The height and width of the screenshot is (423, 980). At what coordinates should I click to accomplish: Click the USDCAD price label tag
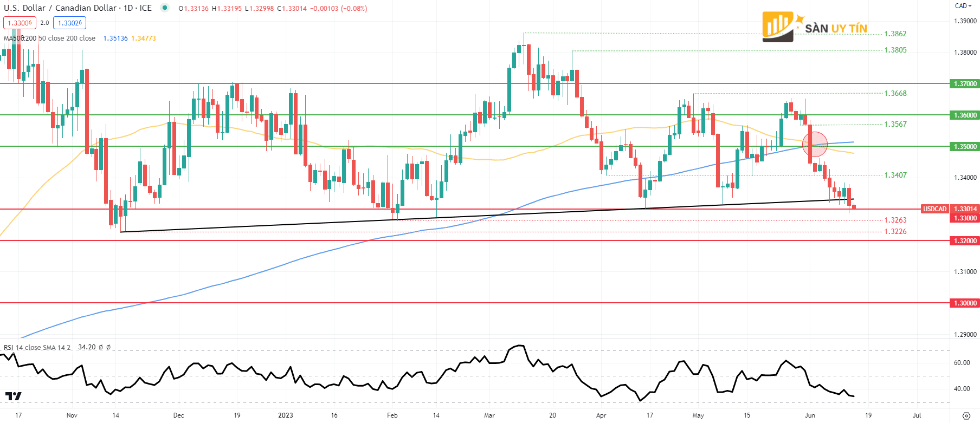tap(934, 209)
